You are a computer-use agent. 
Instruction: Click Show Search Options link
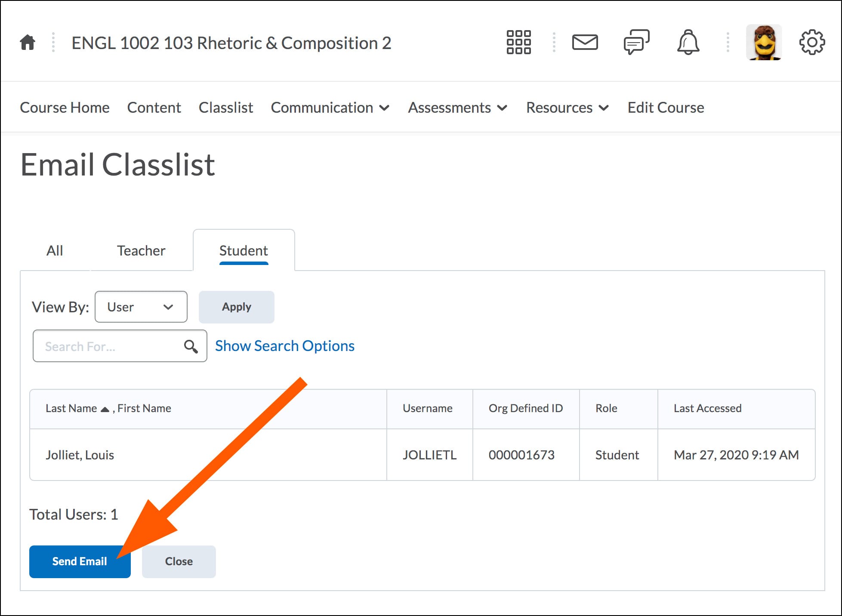(284, 346)
